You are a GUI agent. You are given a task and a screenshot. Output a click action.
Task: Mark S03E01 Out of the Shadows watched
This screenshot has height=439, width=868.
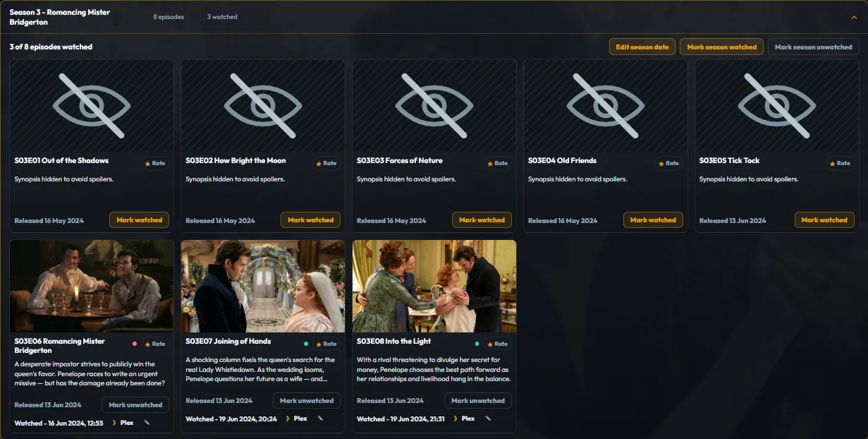[x=140, y=220]
